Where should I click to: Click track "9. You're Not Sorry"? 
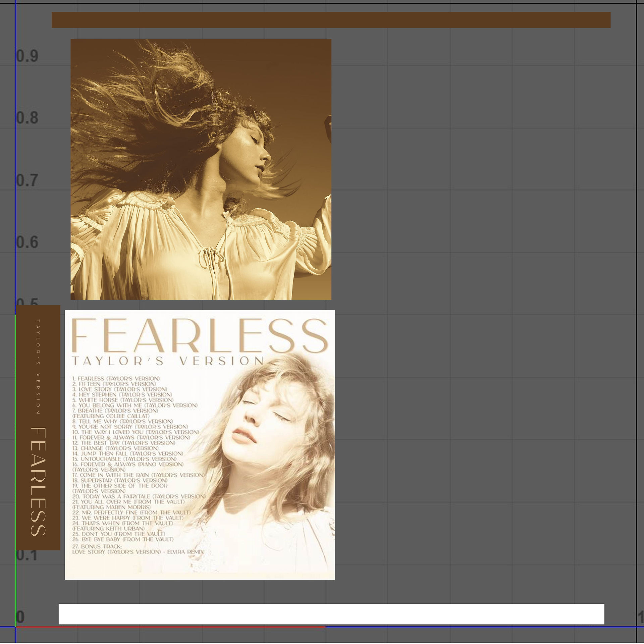[x=130, y=427]
